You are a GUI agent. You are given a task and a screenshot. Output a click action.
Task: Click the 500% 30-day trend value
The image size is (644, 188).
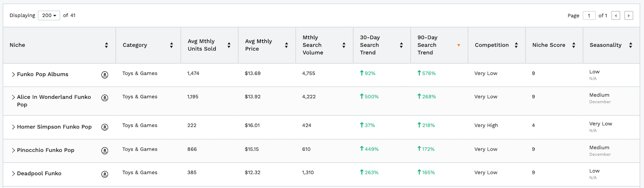pyautogui.click(x=369, y=97)
